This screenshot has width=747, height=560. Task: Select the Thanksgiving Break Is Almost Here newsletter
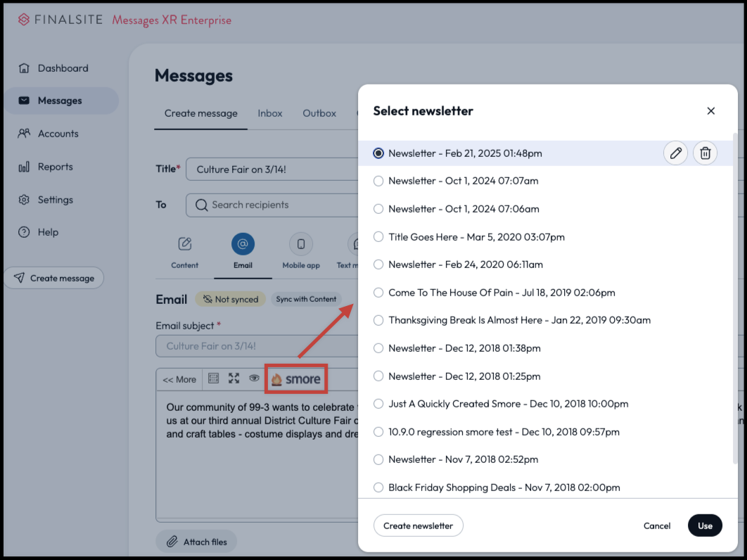(x=378, y=320)
